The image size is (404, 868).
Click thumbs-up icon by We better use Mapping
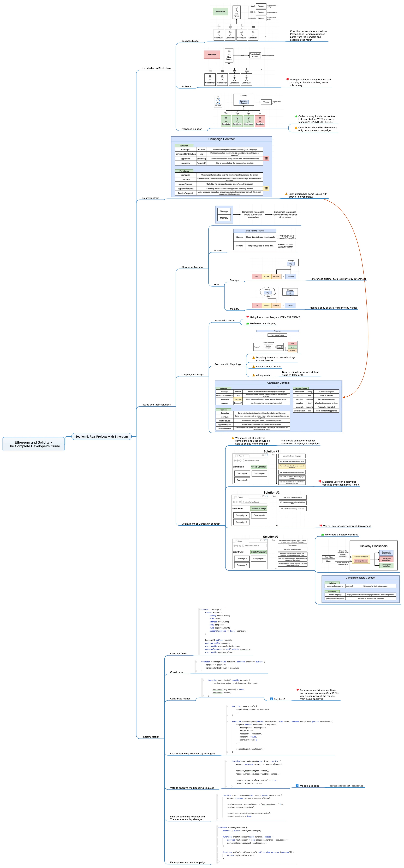(247, 323)
